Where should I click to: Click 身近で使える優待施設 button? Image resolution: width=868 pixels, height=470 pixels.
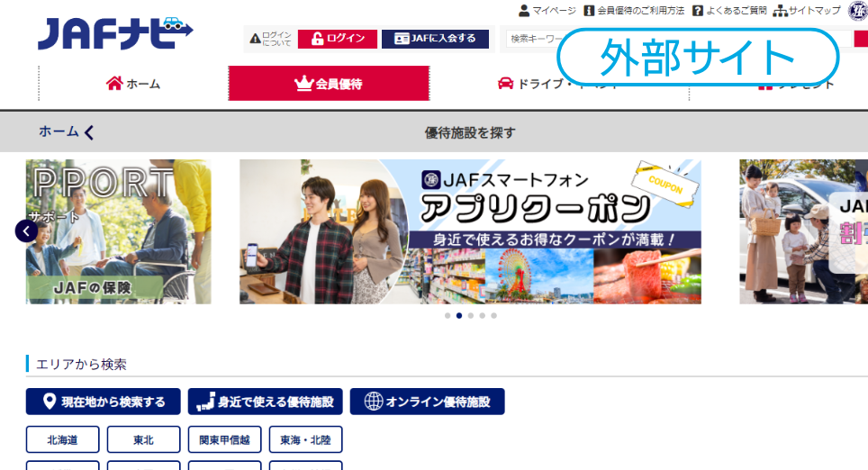click(x=266, y=402)
